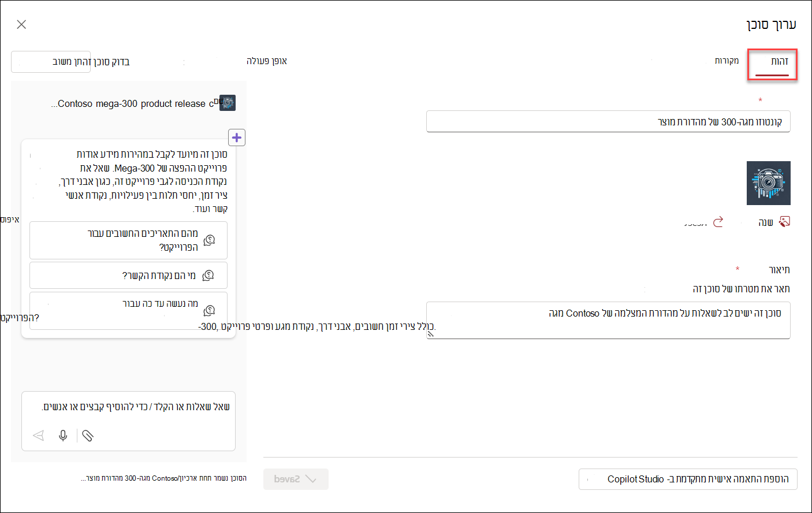Screen dimensions: 812x513
Task: Switch to the מקורות tab
Action: pyautogui.click(x=727, y=61)
